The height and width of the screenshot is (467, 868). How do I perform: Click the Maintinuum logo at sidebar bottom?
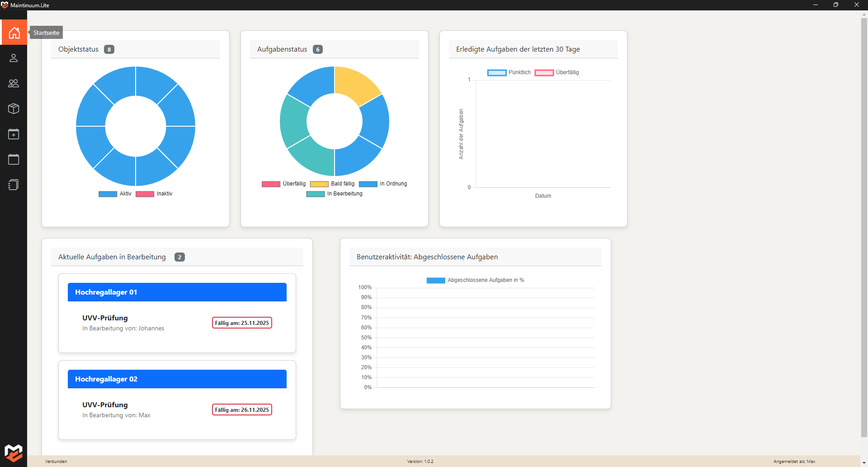(14, 452)
